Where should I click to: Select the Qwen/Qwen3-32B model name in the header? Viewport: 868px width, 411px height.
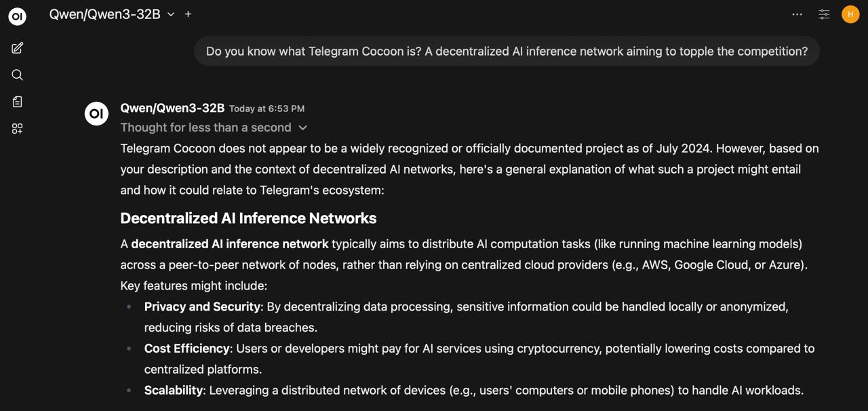(104, 14)
